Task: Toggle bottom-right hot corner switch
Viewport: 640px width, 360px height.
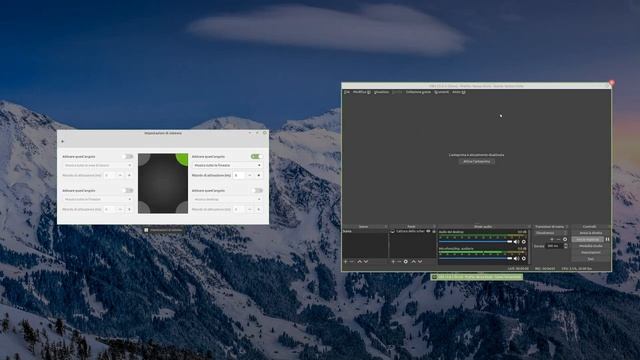Action: 257,191
